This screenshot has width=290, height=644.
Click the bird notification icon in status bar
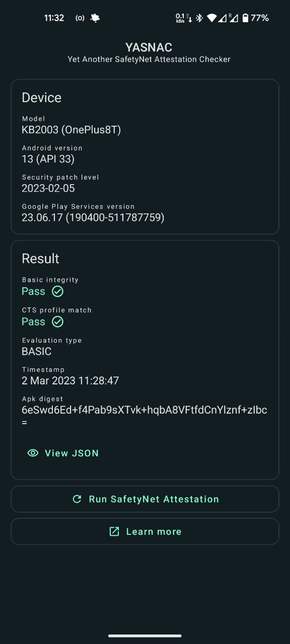click(95, 18)
